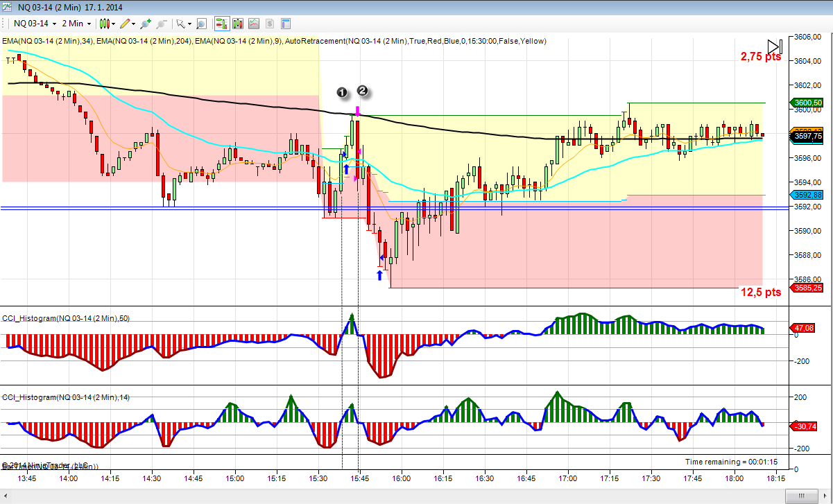This screenshot has width=833, height=504.
Task: Click the 14:30 time axis label
Action: [151, 478]
